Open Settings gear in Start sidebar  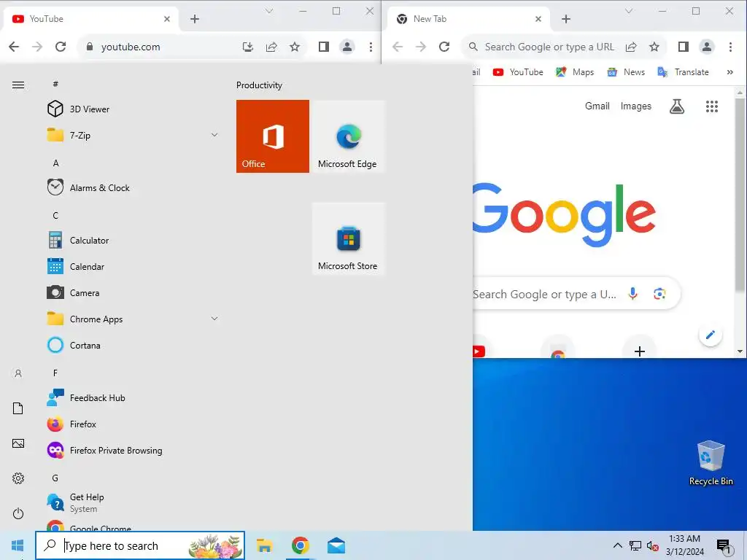tap(18, 478)
